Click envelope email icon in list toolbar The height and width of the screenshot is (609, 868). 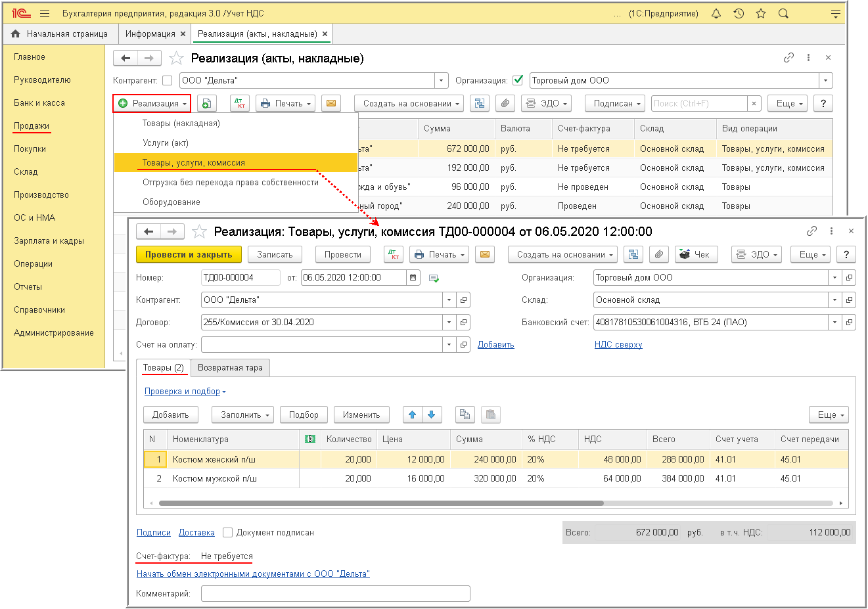point(331,103)
